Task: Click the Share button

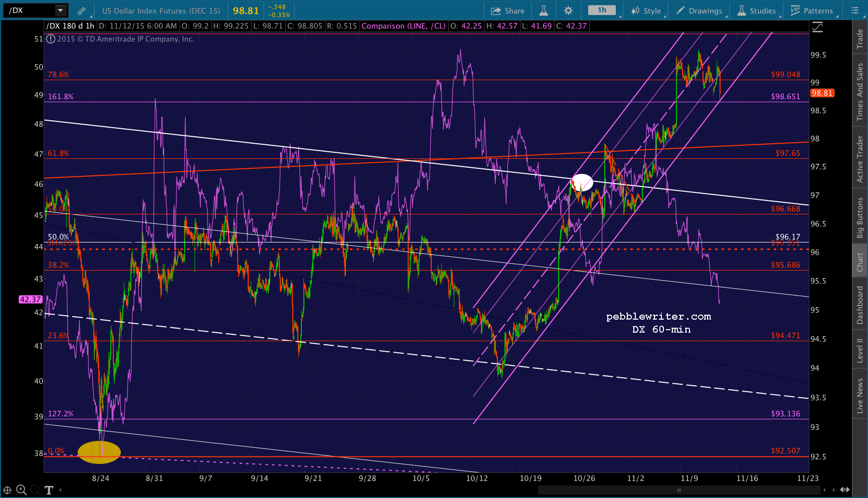Action: (507, 11)
